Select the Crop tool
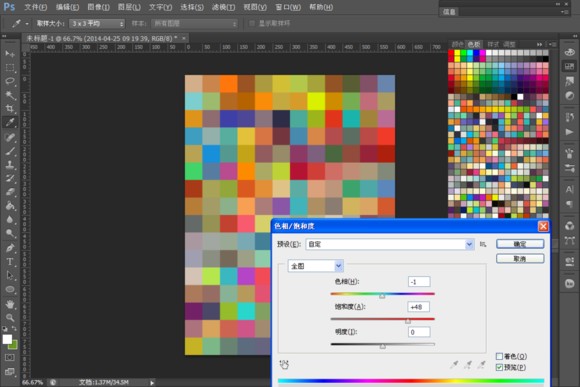Screen dimensions: 580x387 coord(10,108)
